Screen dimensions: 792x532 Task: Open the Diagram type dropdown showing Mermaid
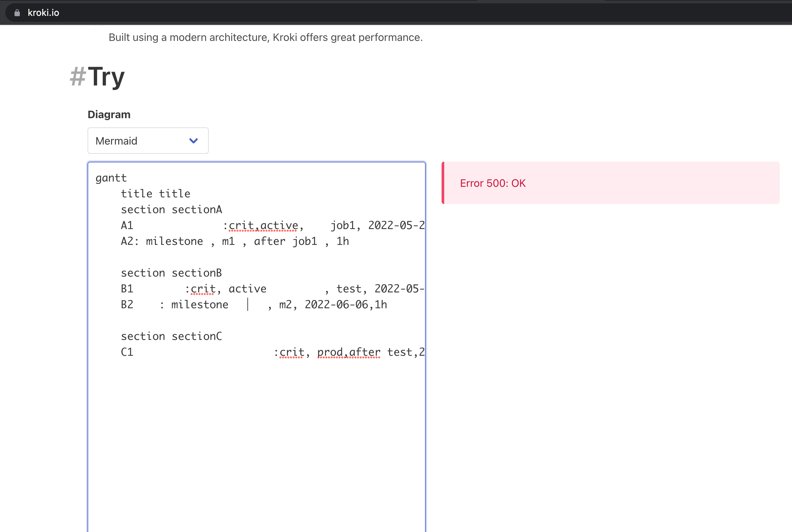point(148,141)
